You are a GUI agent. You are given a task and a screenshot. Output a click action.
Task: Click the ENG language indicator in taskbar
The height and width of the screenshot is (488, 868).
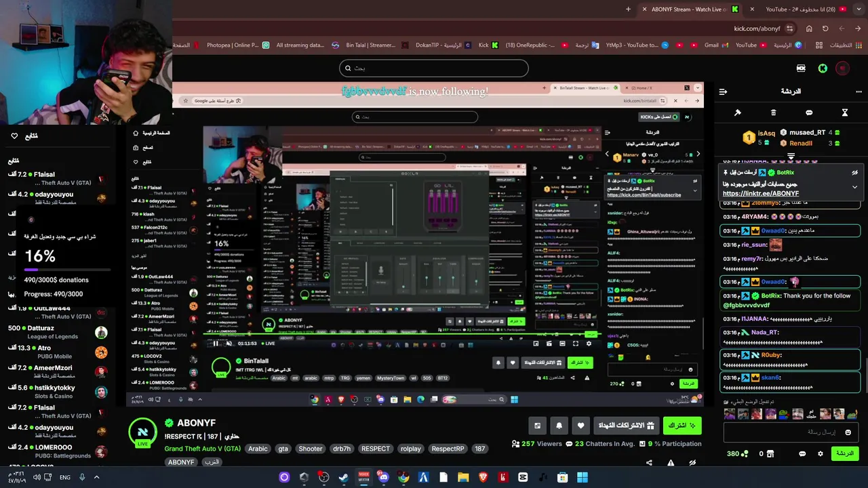coord(64,477)
